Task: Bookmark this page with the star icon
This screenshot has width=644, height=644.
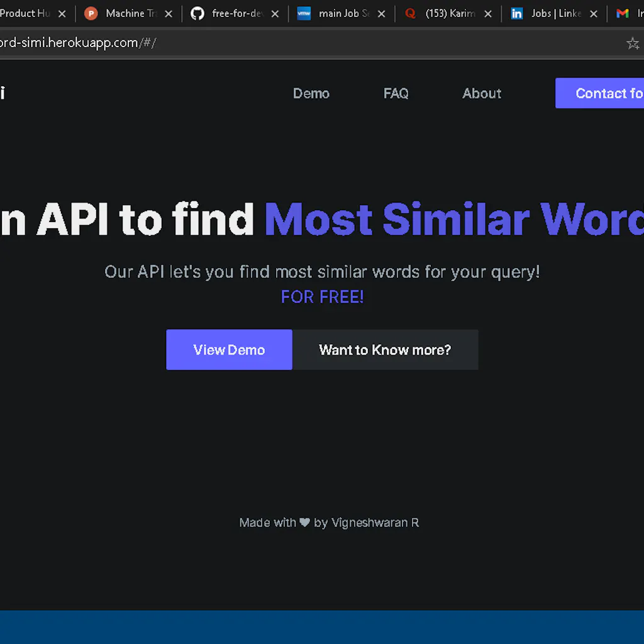Action: (x=632, y=43)
